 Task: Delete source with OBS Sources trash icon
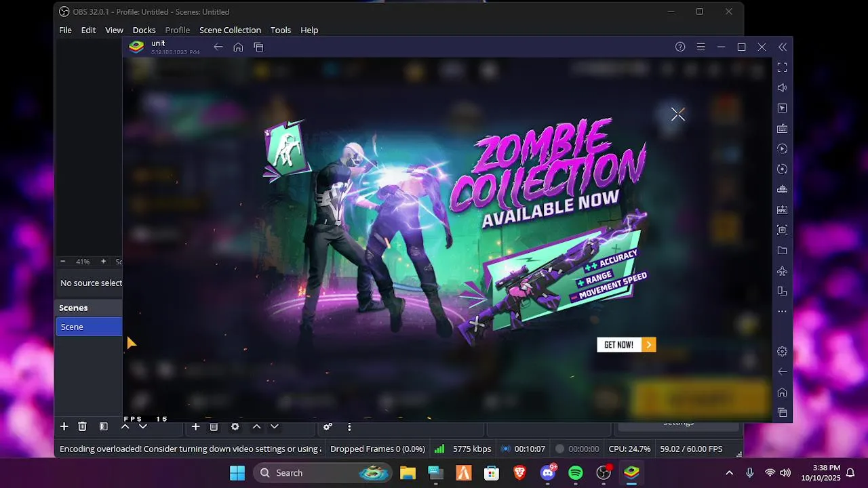(x=214, y=426)
